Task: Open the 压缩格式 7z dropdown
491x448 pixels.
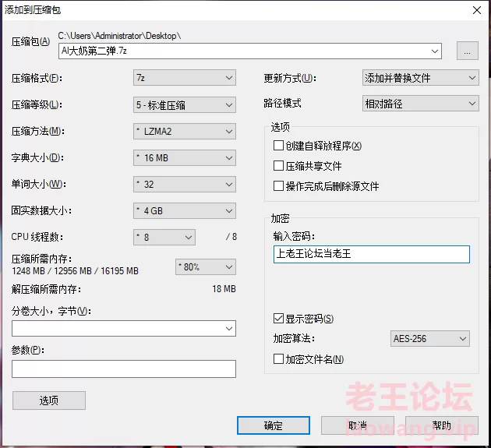Action: coord(185,78)
